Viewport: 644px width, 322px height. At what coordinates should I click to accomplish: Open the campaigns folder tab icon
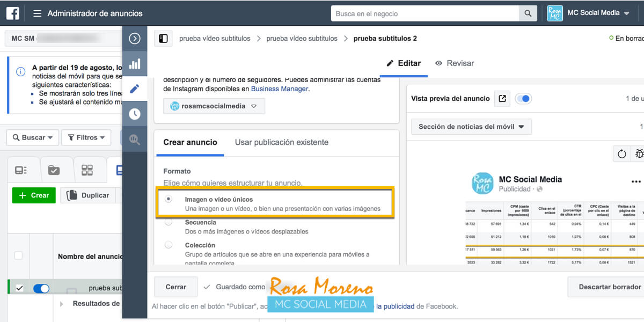[54, 171]
